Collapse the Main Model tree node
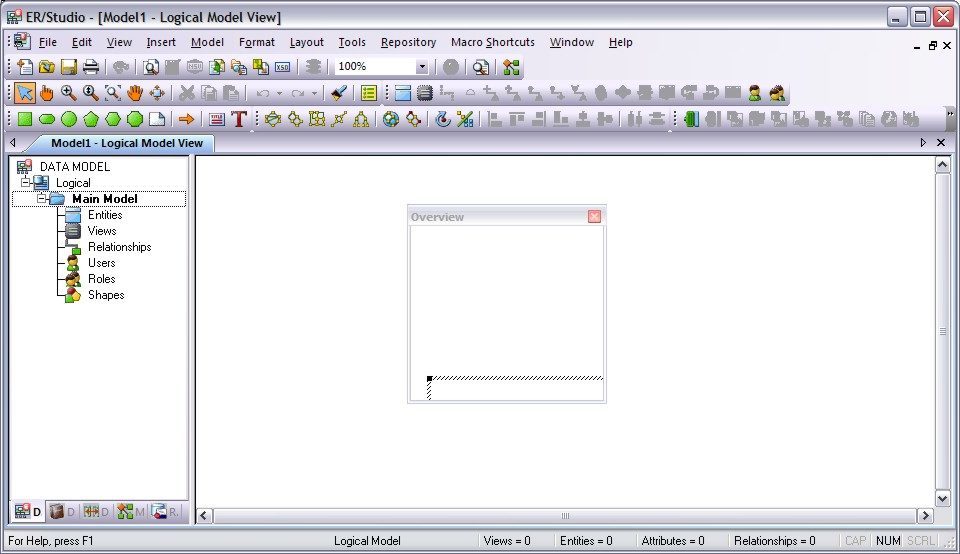This screenshot has width=960, height=554. pyautogui.click(x=42, y=199)
